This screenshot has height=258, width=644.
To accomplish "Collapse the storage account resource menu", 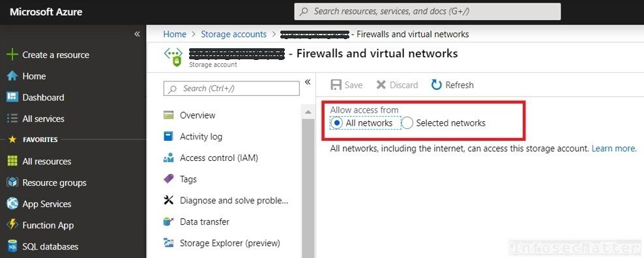I will point(308,83).
